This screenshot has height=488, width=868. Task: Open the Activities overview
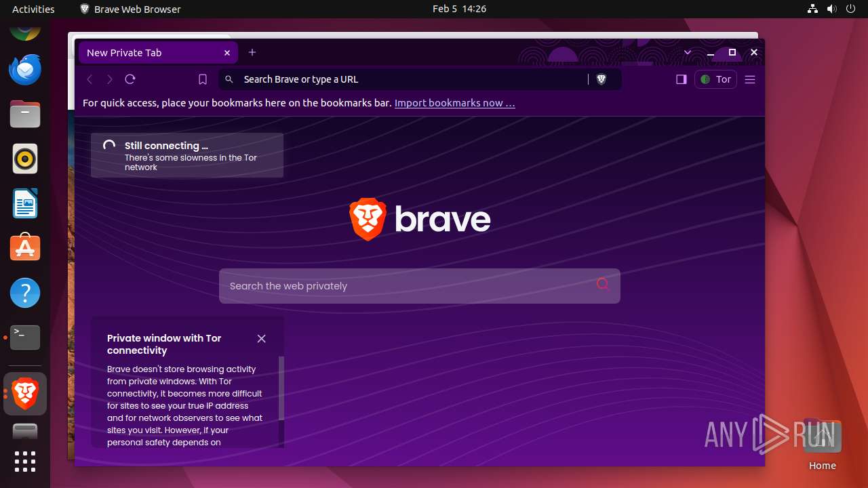[x=33, y=9]
